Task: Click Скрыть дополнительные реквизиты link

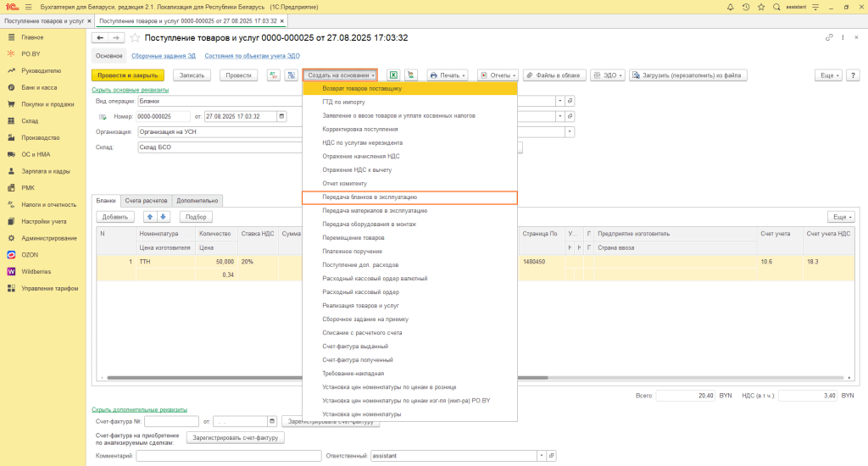Action: pyautogui.click(x=140, y=409)
